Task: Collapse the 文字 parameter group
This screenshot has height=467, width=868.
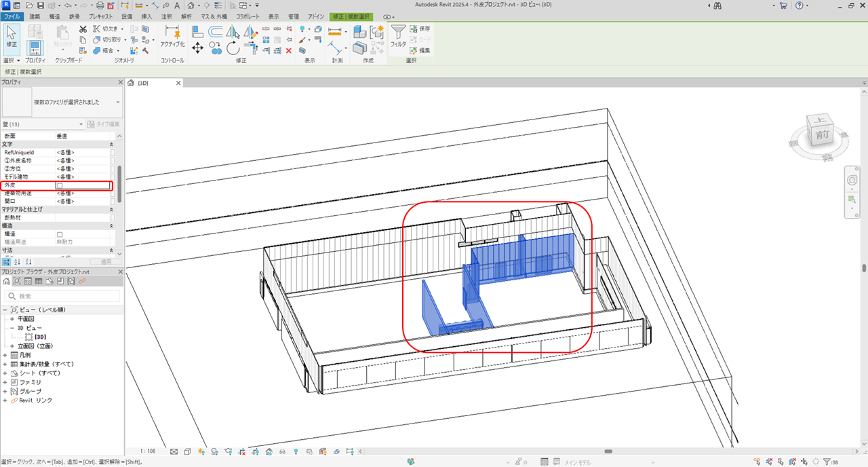Action: pyautogui.click(x=111, y=145)
